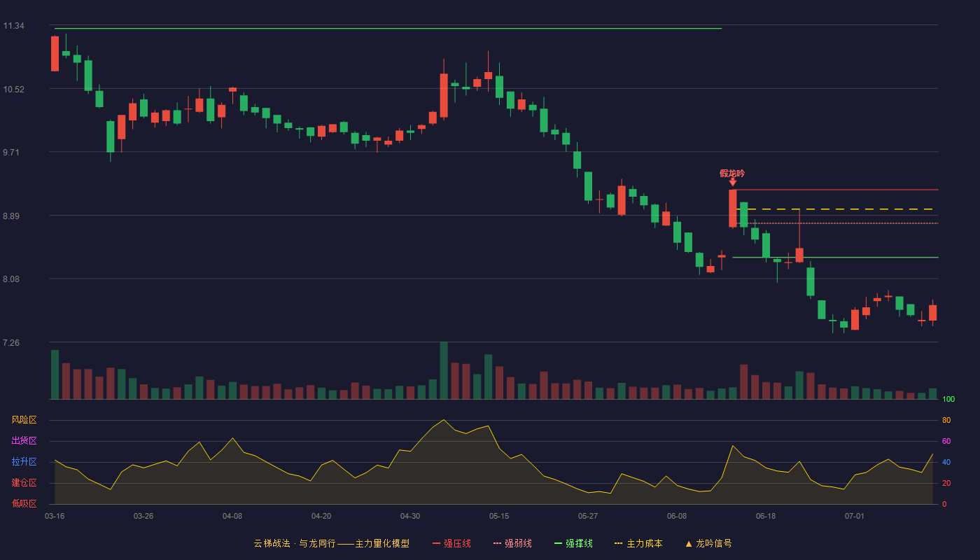Image resolution: width=980 pixels, height=560 pixels.
Task: Select the 40 indicator scale value
Action: [x=946, y=462]
